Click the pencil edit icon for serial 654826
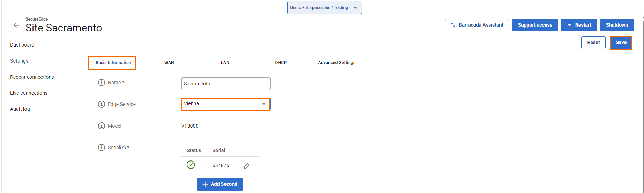The image size is (644, 193). (x=247, y=166)
